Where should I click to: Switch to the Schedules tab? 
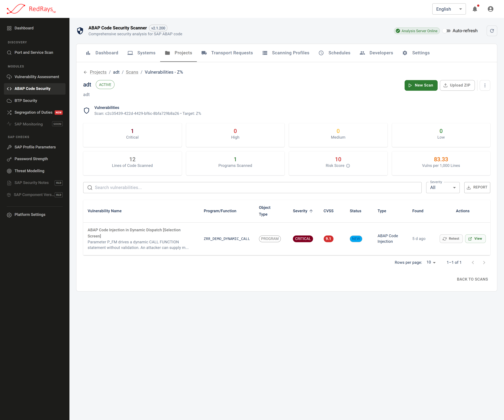tap(335, 53)
